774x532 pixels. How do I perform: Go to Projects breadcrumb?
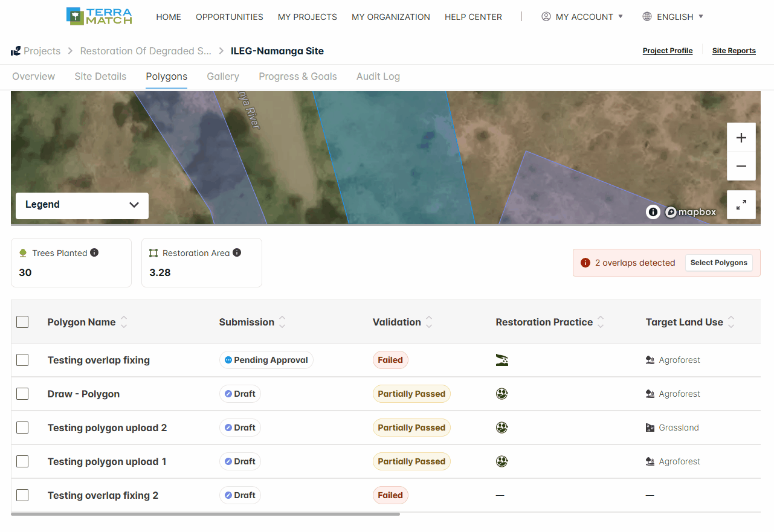pos(42,51)
